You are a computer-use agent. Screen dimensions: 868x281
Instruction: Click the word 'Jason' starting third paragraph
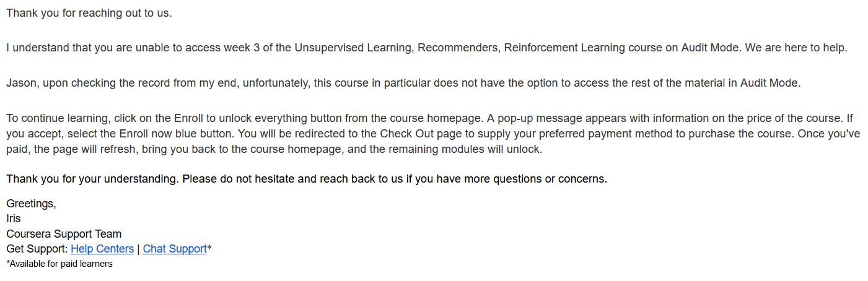(21, 83)
